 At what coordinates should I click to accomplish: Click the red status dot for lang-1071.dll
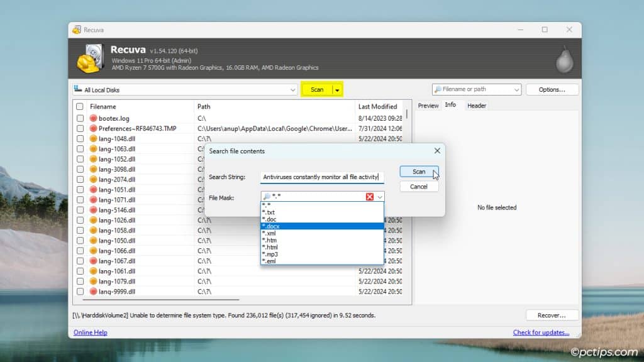pyautogui.click(x=93, y=200)
